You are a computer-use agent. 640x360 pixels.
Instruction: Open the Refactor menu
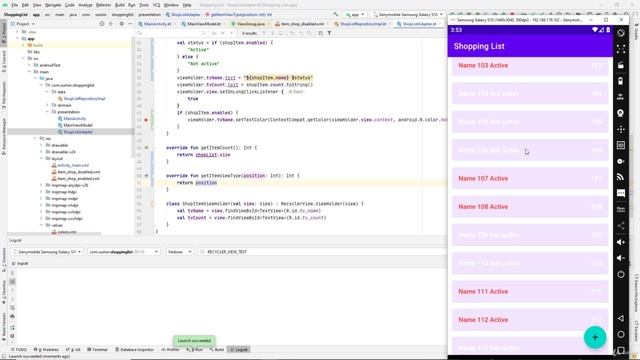click(x=103, y=5)
